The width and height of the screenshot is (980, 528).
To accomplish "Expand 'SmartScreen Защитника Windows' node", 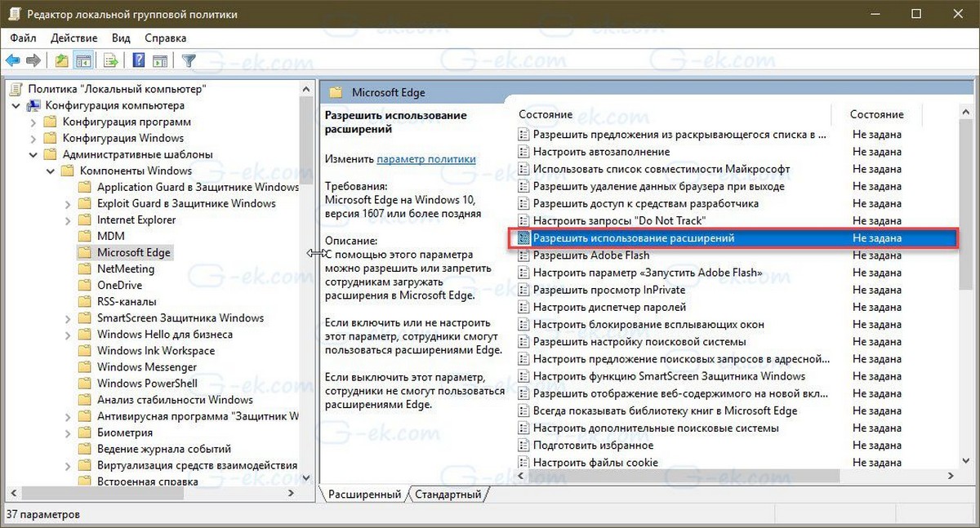I will (68, 317).
